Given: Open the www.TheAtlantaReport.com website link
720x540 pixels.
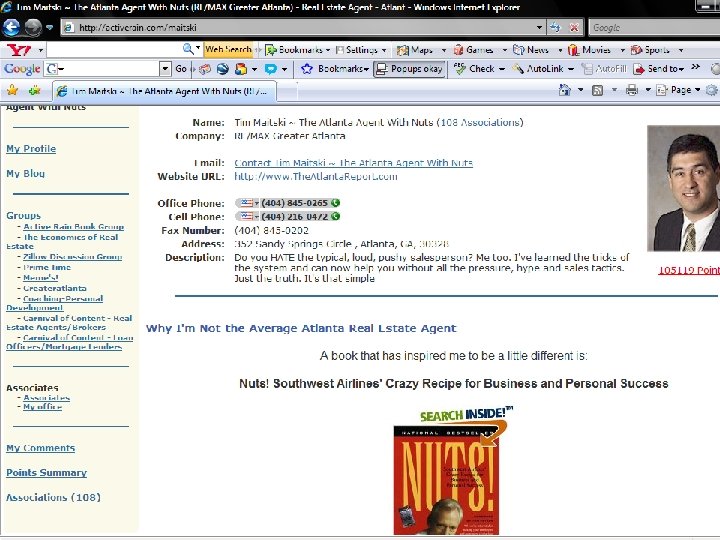Looking at the screenshot, I should (x=316, y=176).
